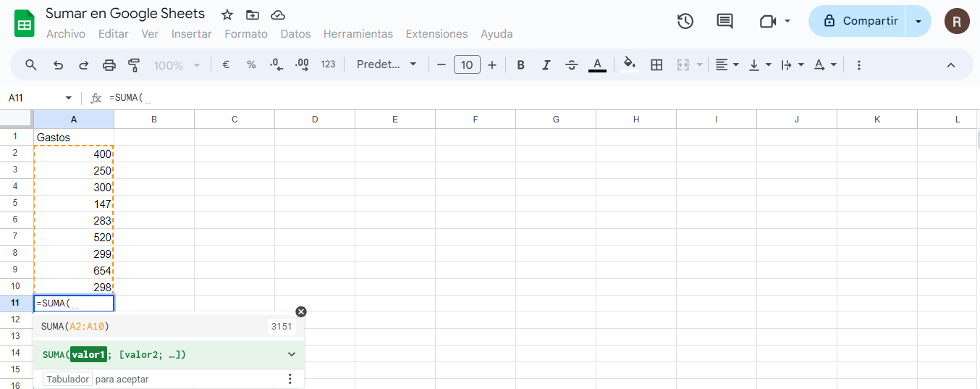Open the Archivo menu

(x=66, y=33)
